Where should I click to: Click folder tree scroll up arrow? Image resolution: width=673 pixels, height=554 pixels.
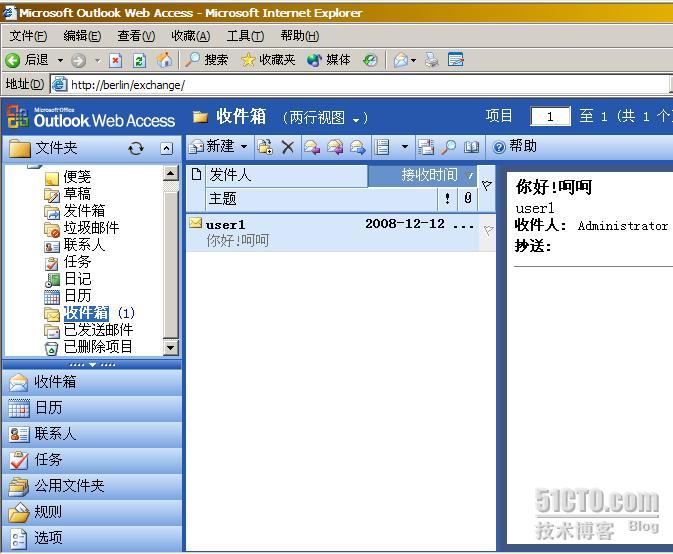tap(170, 173)
